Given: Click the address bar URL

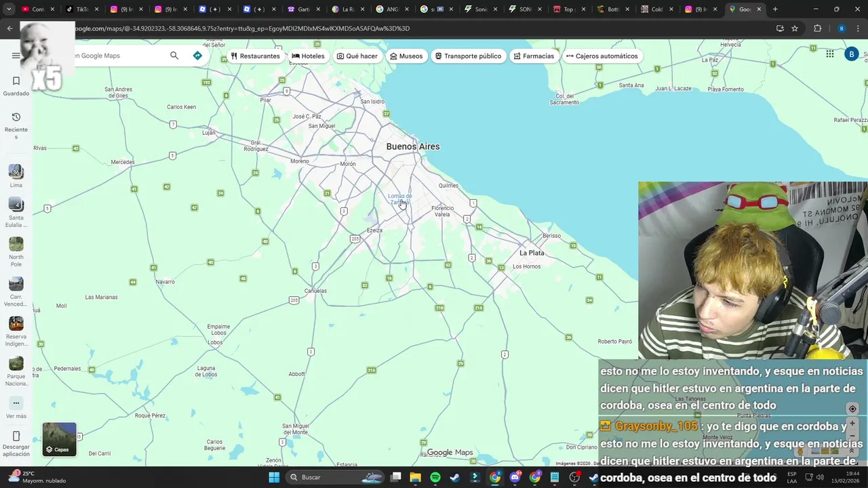Looking at the screenshot, I should coord(241,28).
